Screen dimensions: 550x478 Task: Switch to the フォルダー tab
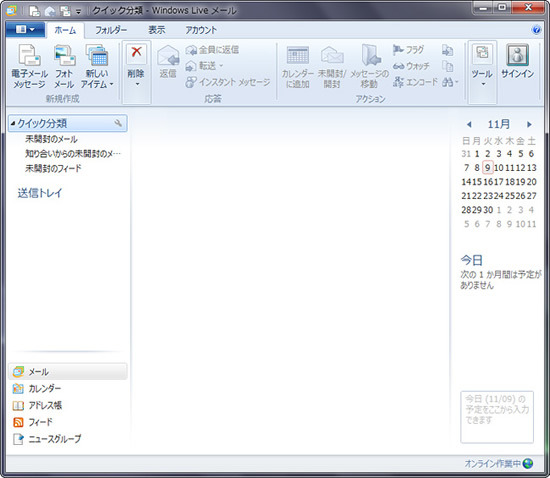tap(111, 30)
